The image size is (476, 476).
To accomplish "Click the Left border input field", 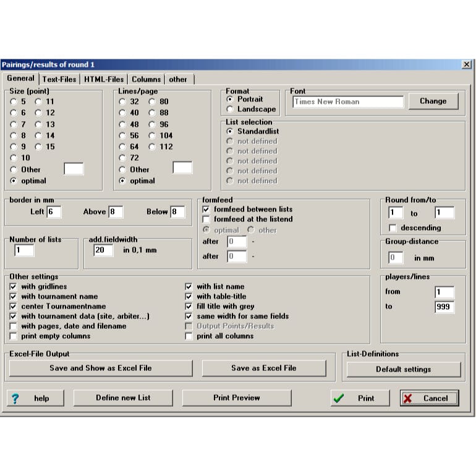I will coord(54,212).
